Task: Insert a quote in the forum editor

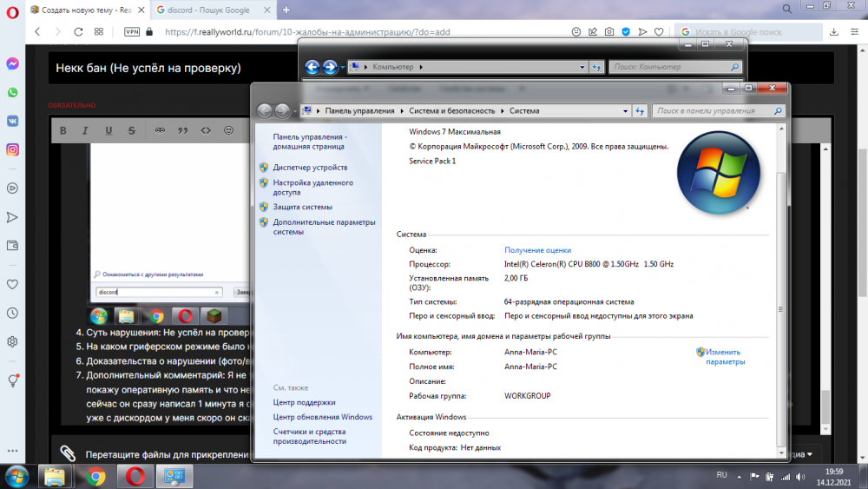Action: [x=182, y=130]
